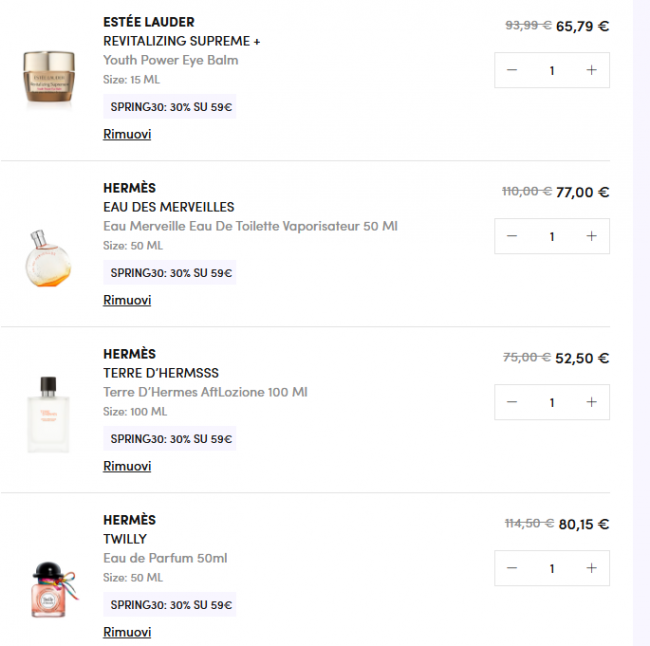Add one more Terre D'Hermes item
Viewport: 650px width, 646px height.
point(591,402)
